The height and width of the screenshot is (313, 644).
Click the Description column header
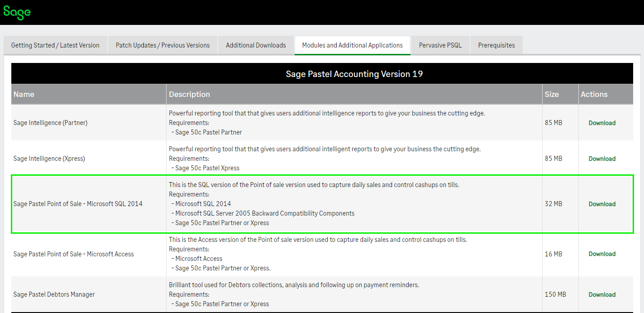coord(189,94)
